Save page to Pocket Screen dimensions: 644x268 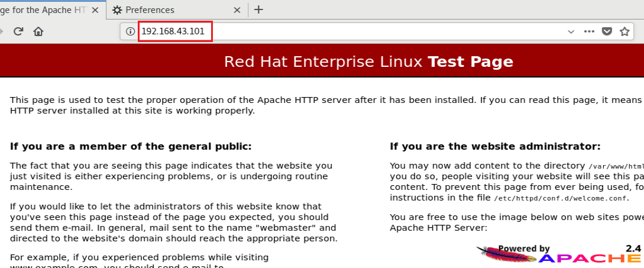(x=607, y=31)
